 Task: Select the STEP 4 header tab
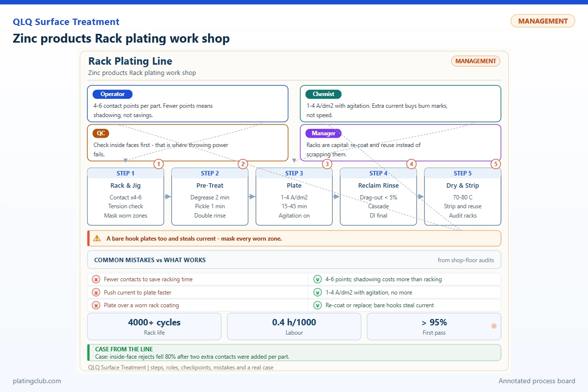coord(378,173)
